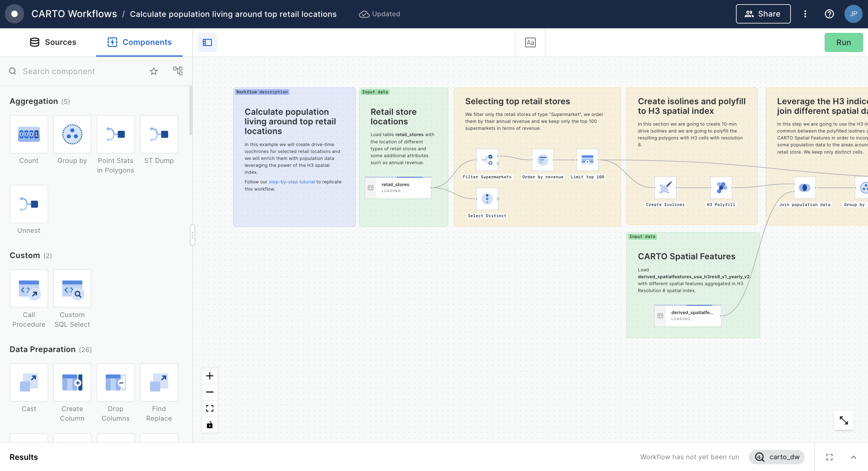Open the step-by-step tutorial link
The width and height of the screenshot is (868, 471).
(x=291, y=182)
